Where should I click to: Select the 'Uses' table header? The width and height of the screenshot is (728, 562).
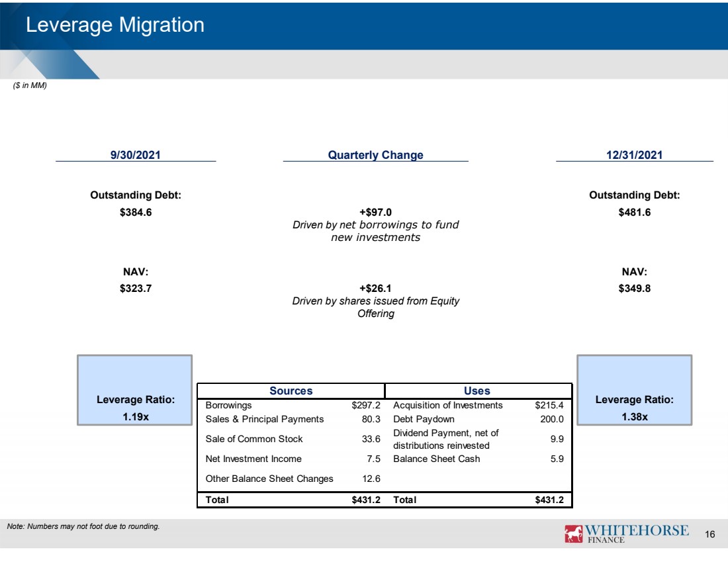[477, 391]
